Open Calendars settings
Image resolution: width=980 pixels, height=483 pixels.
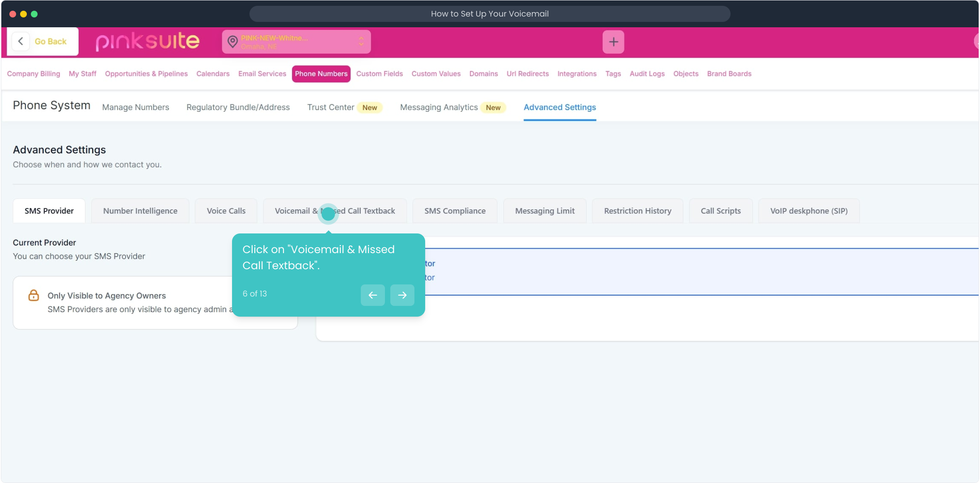tap(213, 74)
